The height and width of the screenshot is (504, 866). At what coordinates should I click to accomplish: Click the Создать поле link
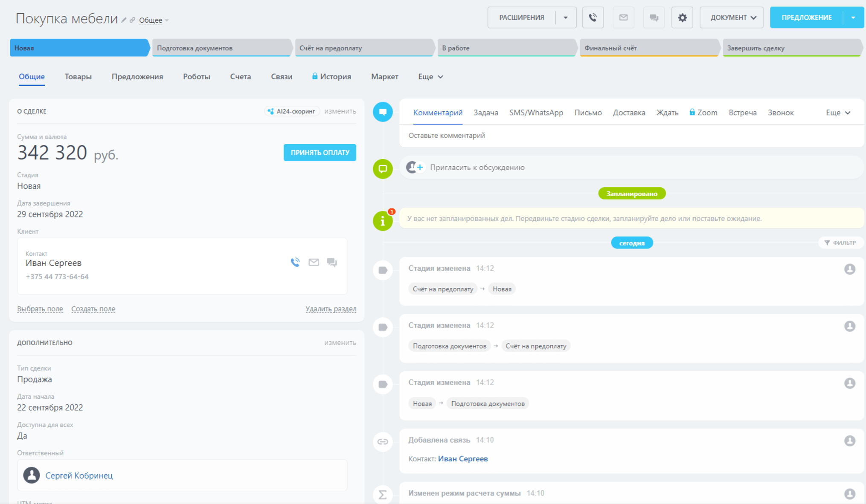[x=93, y=309]
